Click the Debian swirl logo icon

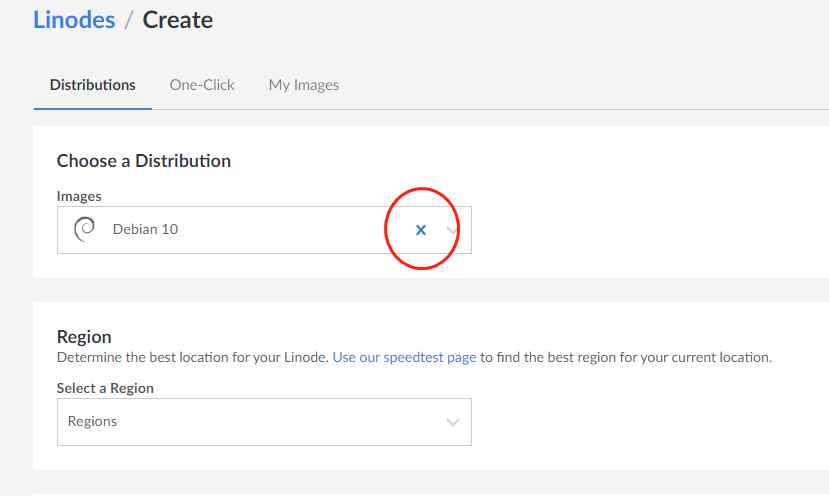pyautogui.click(x=85, y=229)
